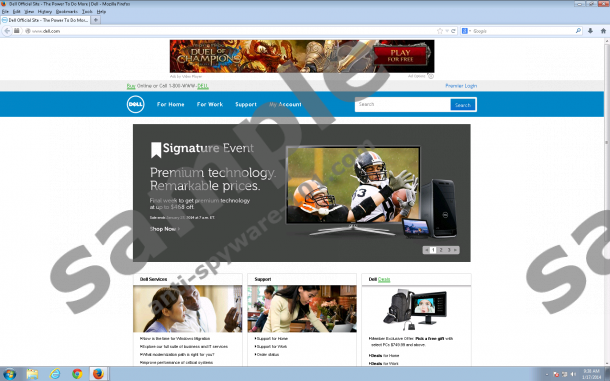The image size is (610, 381).
Task: Go to the Firefox home icon
Action: pos(603,31)
